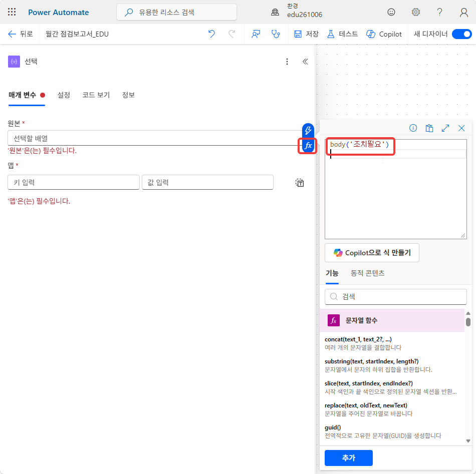
Task: Switch to the 동적 콘텐츠 tab
Action: (x=368, y=273)
